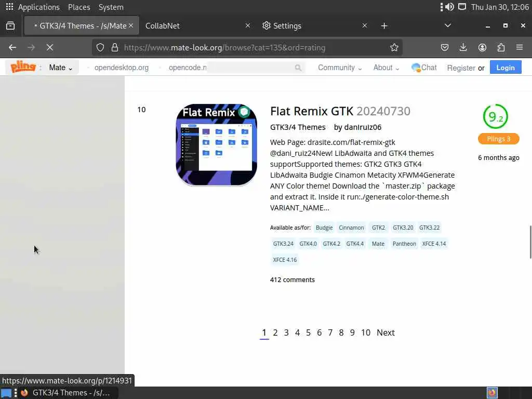The width and height of the screenshot is (532, 399).
Task: Open the extensions puzzle icon
Action: (501, 47)
